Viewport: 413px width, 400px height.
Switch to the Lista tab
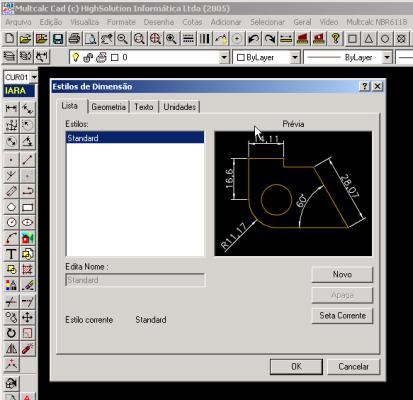(x=70, y=106)
